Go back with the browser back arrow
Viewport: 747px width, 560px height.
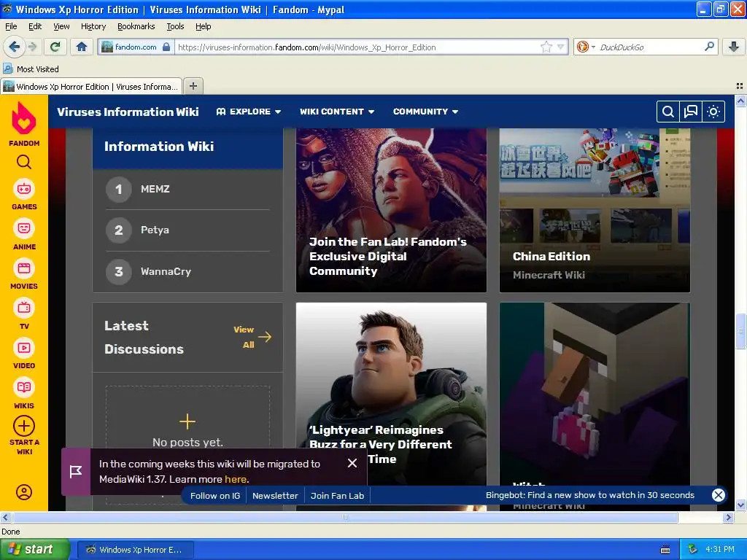[15, 47]
